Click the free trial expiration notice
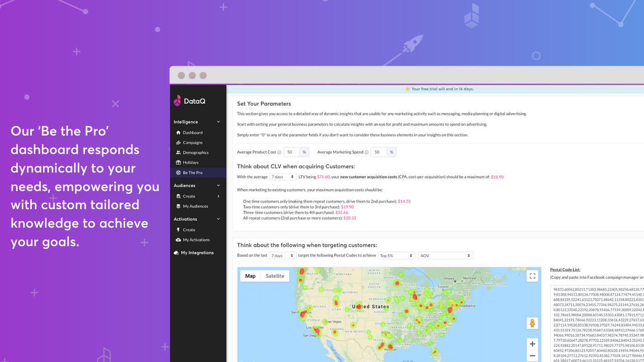Screen dimensions: 644x362 [x=440, y=88]
